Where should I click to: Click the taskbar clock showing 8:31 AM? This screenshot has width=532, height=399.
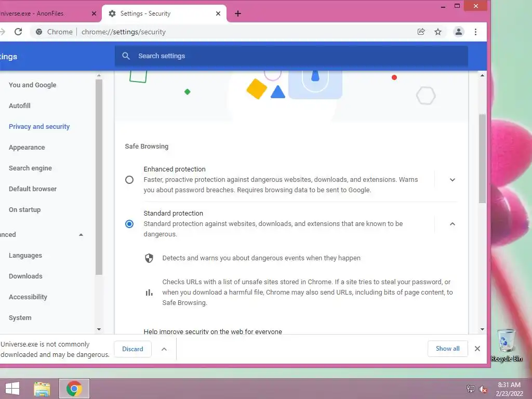pyautogui.click(x=509, y=385)
